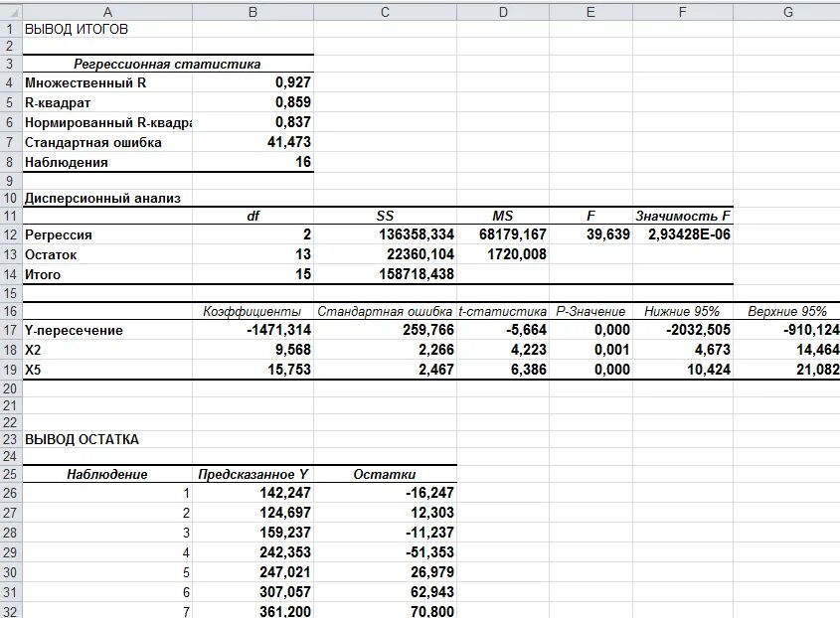Select the 'Регрессия' row label

(x=107, y=234)
